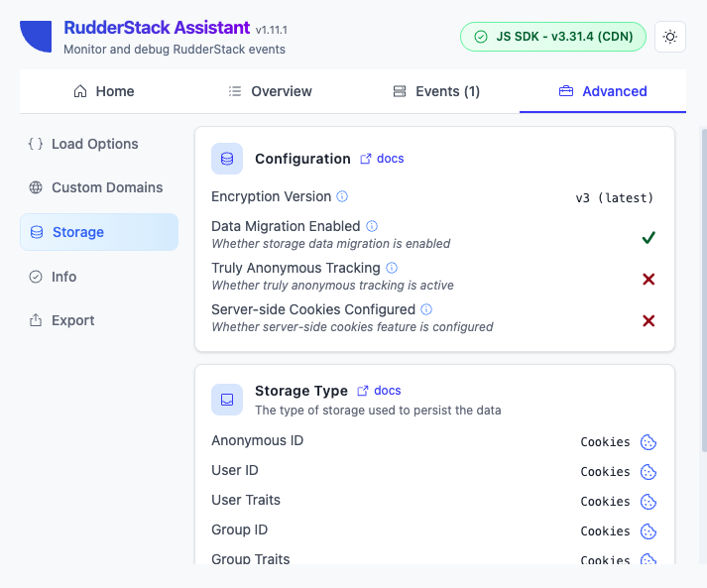Viewport: 707px width, 588px height.
Task: Click the Truly Anonymous Tracking red X
Action: pos(648,279)
